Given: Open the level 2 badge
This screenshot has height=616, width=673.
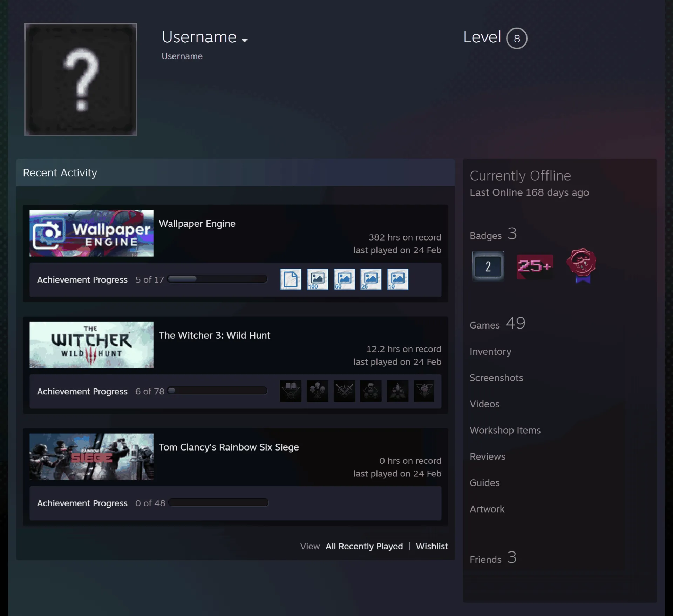Looking at the screenshot, I should coord(488,266).
